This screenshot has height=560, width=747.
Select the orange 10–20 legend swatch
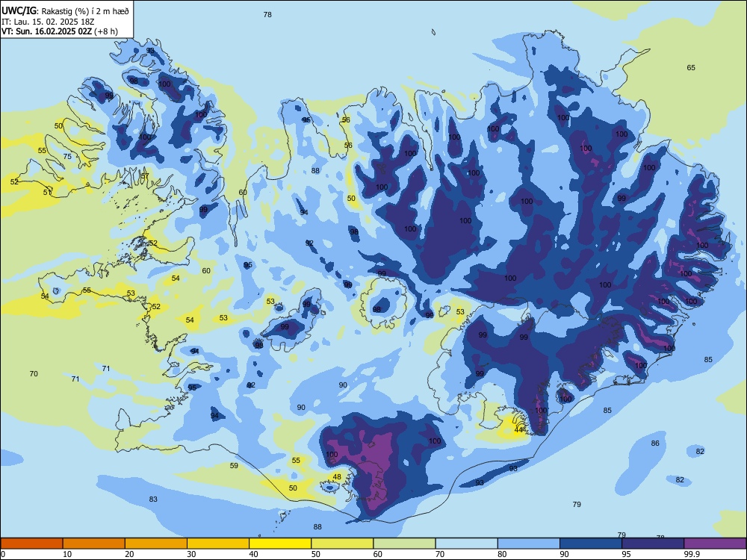(94, 544)
